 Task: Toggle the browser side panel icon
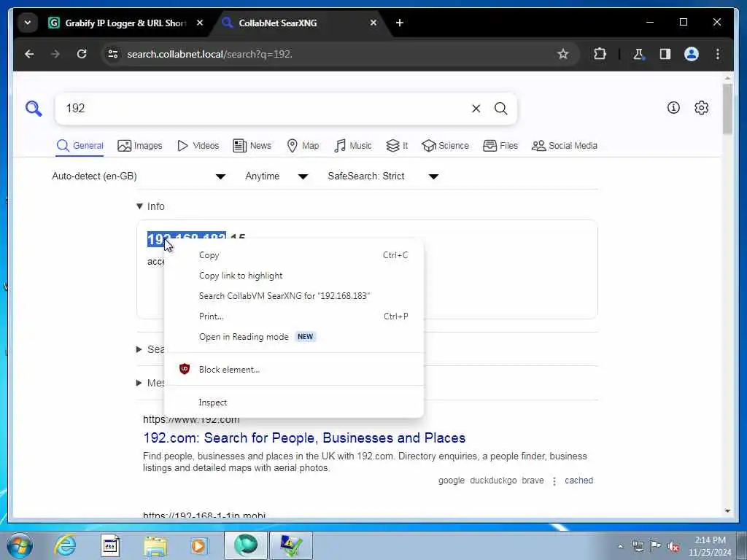(665, 54)
